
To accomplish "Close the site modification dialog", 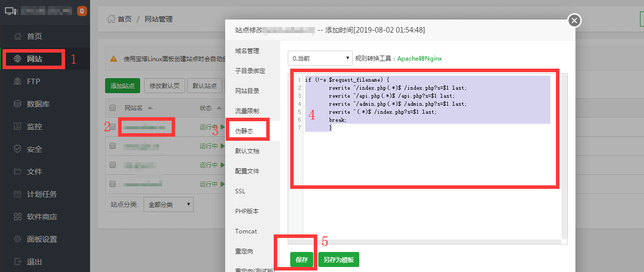I will pos(574,21).
